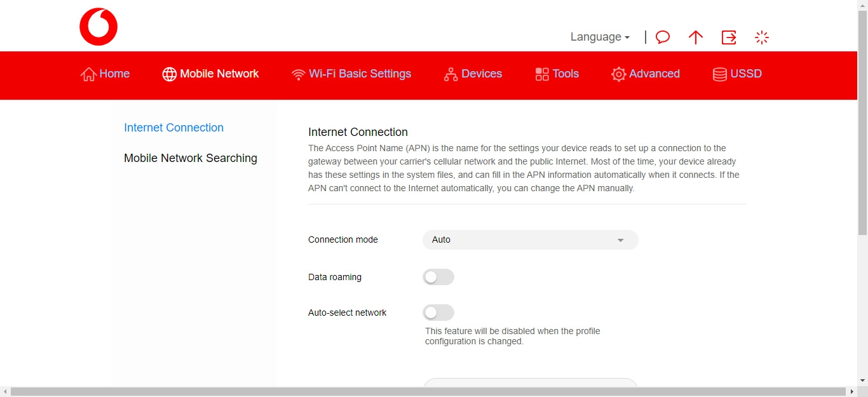
Task: Click the Home house icon
Action: tap(88, 74)
